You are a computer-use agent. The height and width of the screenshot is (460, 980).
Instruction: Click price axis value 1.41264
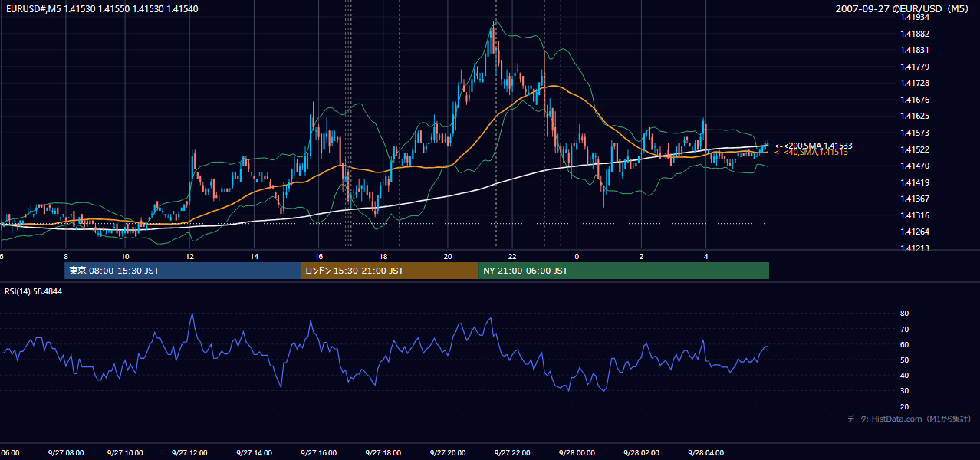[915, 232]
